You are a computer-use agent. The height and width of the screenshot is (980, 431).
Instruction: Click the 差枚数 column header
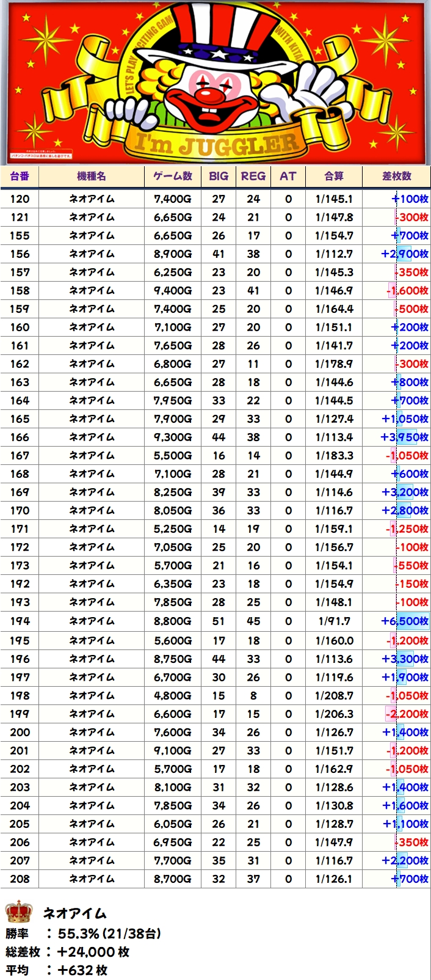[x=397, y=177]
